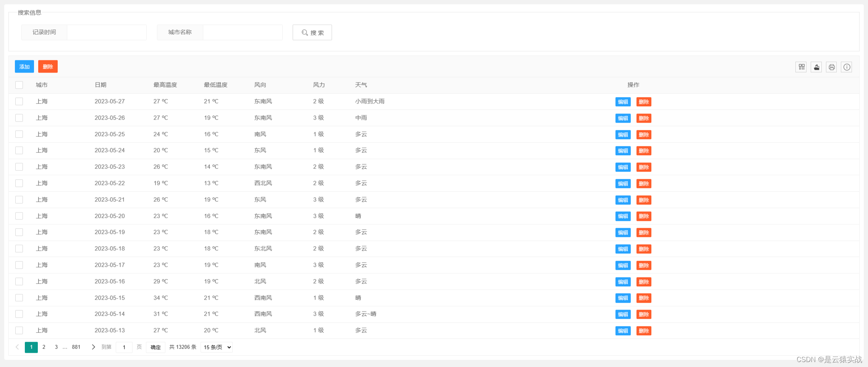Check the row for 2023-05-23
This screenshot has height=367, width=868.
click(19, 167)
